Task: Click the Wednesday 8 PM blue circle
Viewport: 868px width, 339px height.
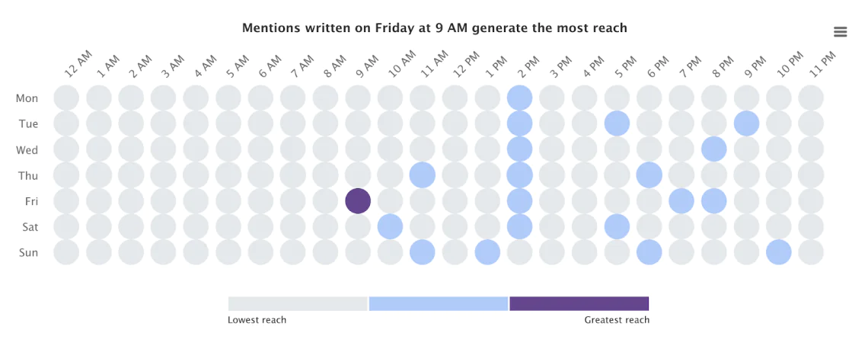Action: pyautogui.click(x=714, y=149)
